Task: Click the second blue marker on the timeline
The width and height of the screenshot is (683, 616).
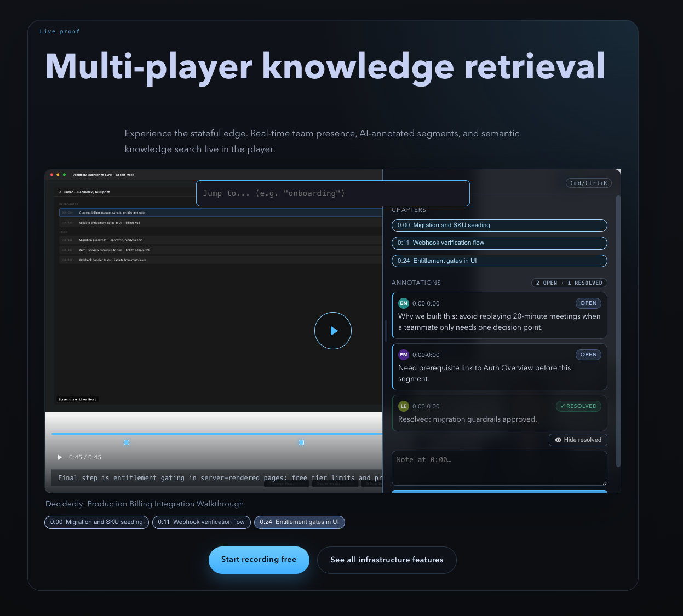Action: click(301, 442)
